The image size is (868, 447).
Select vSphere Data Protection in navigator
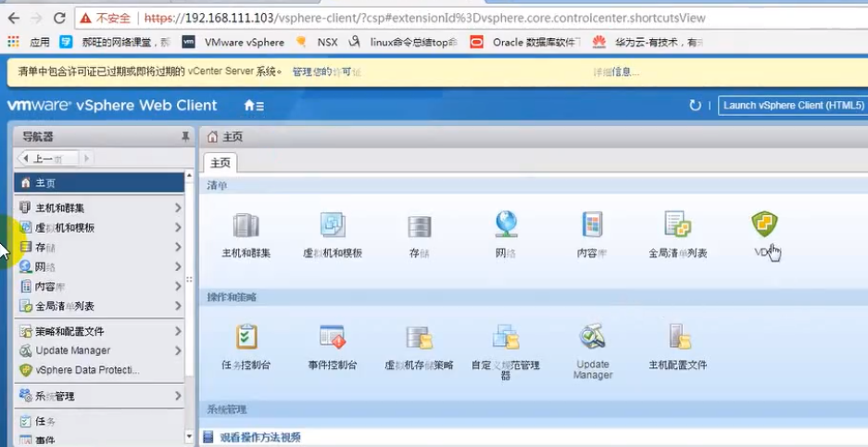[99, 370]
